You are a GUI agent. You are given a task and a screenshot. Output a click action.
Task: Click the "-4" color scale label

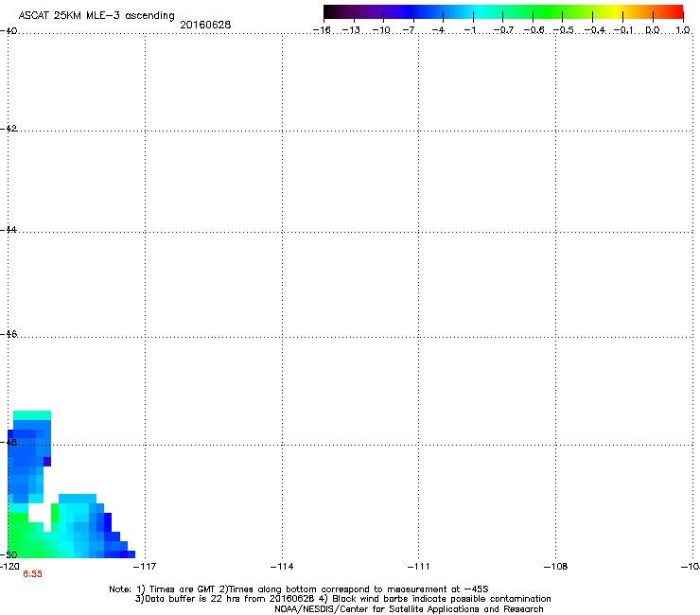pos(438,30)
